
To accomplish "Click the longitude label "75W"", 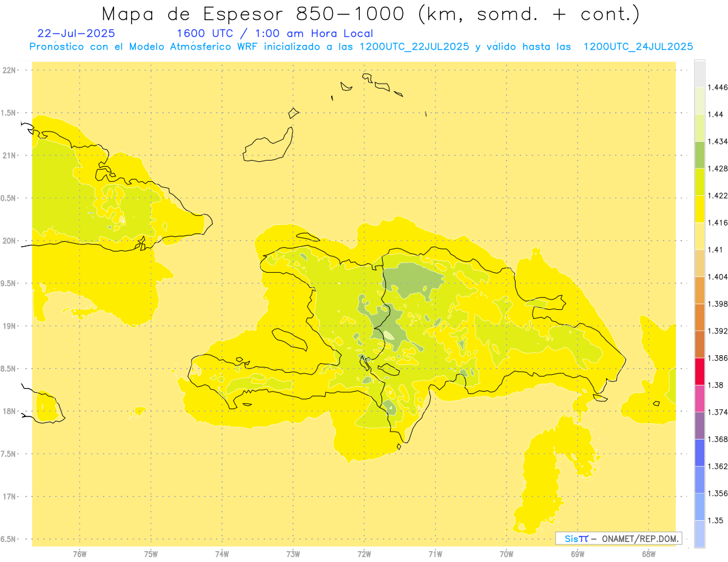I will [x=151, y=554].
